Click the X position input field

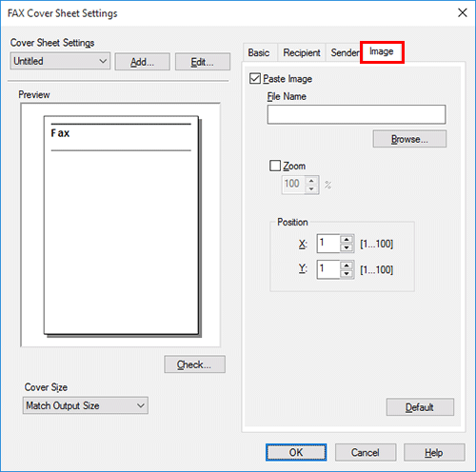click(328, 244)
